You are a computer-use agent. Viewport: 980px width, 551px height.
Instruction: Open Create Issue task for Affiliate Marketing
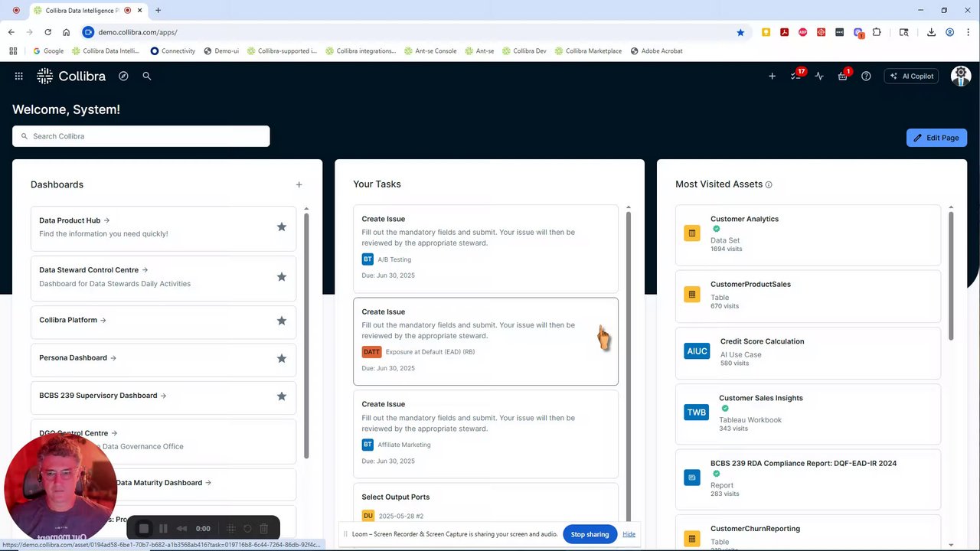tap(485, 433)
